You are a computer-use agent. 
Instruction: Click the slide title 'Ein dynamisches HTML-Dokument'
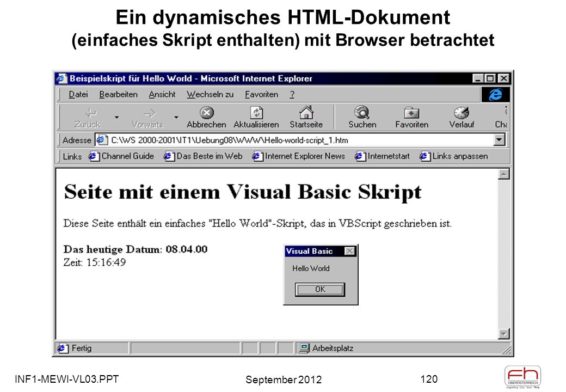click(x=283, y=17)
